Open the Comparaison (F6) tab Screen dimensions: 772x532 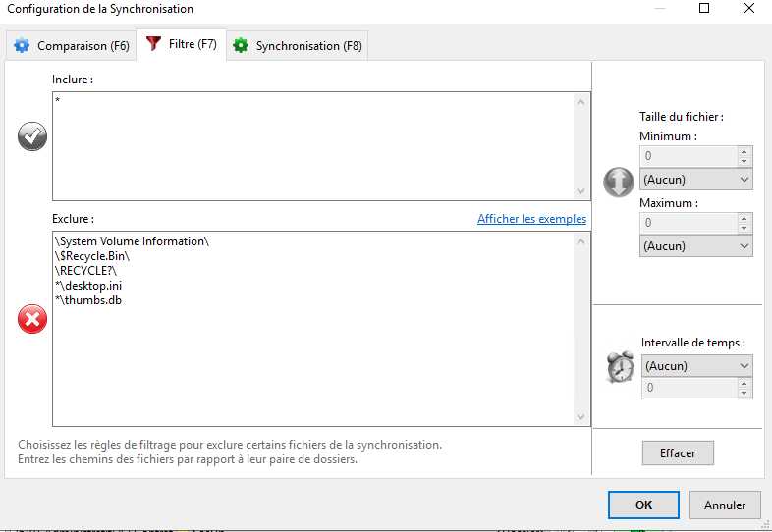tap(72, 46)
